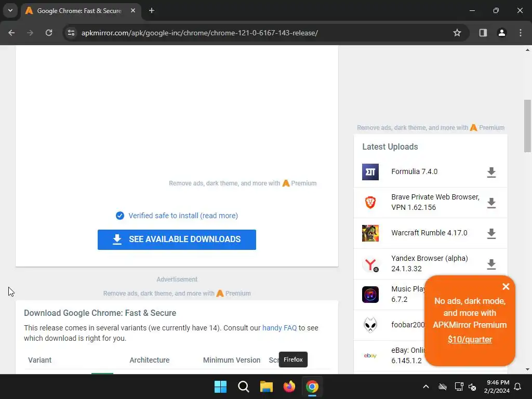The image size is (532, 399).
Task: Click the apkmirror.com URL address field
Action: coord(199,33)
